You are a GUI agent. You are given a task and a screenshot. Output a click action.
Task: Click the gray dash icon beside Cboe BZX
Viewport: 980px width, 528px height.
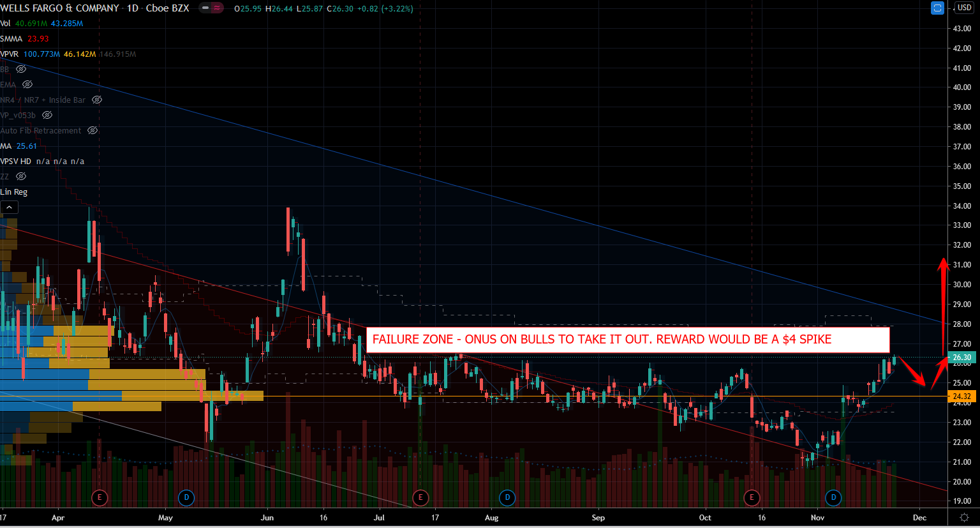point(205,8)
